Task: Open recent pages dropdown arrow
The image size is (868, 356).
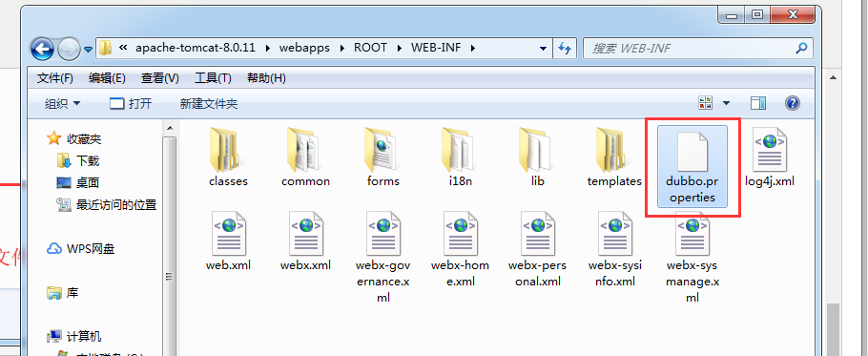Action: click(x=88, y=50)
